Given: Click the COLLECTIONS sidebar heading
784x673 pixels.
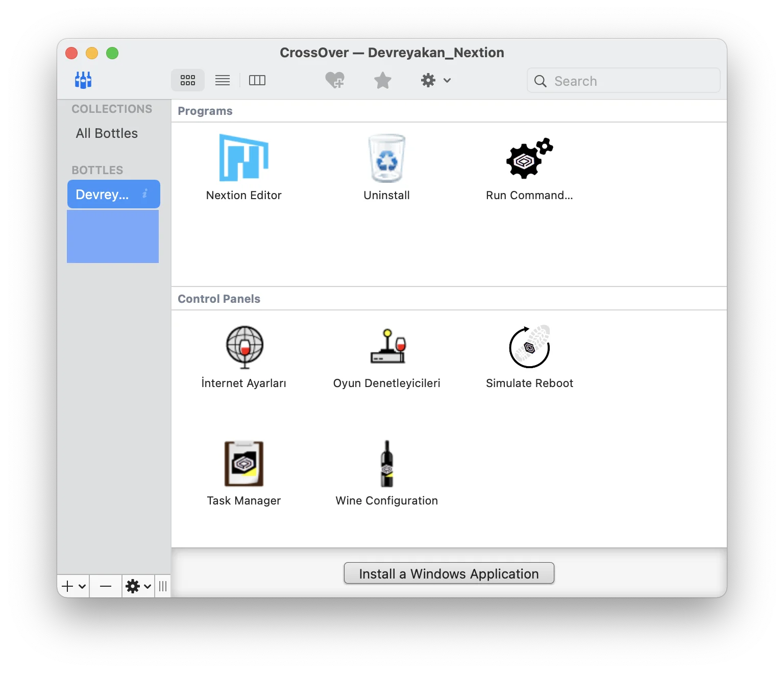Looking at the screenshot, I should [112, 109].
